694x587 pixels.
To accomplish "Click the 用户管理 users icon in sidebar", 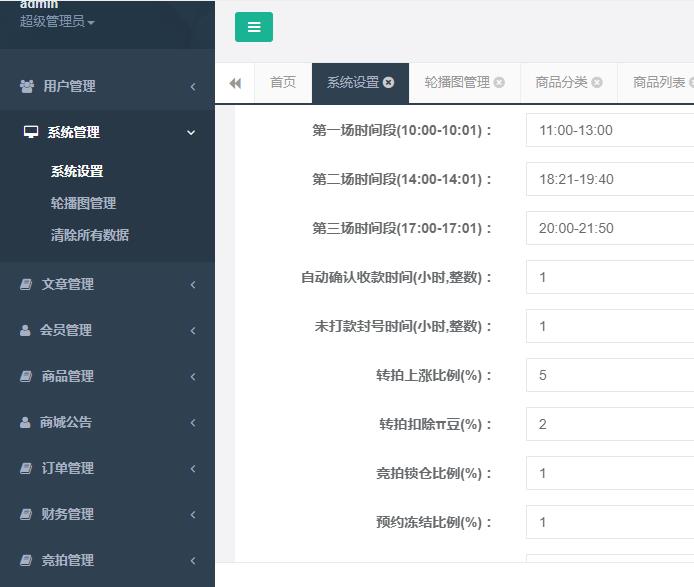I will (x=27, y=87).
